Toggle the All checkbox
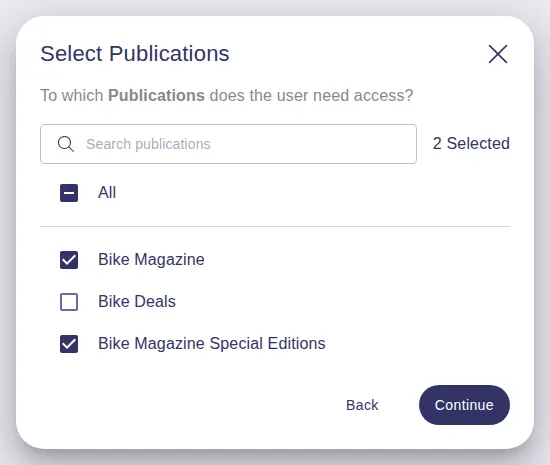Image resolution: width=550 pixels, height=465 pixels. 69,193
